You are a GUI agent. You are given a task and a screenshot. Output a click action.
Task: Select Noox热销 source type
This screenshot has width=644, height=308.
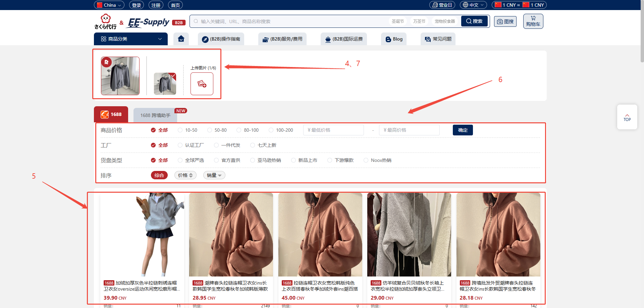tap(378, 160)
